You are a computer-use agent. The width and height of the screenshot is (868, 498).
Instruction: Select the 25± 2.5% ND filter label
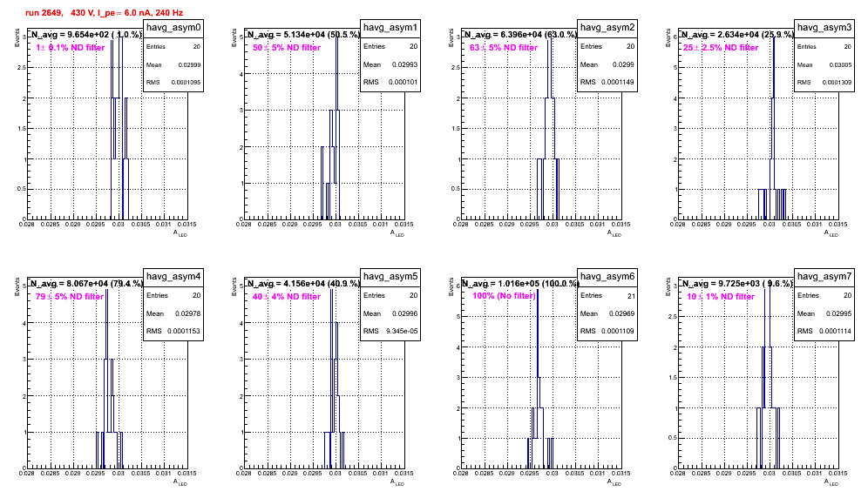click(721, 48)
